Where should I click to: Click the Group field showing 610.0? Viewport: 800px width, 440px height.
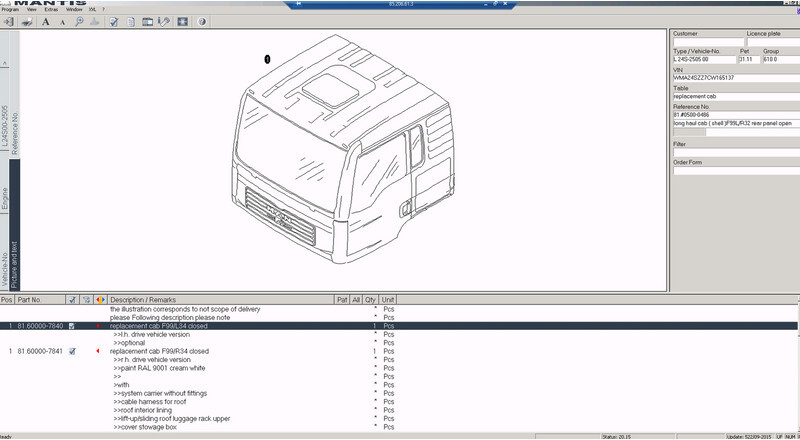pyautogui.click(x=781, y=60)
